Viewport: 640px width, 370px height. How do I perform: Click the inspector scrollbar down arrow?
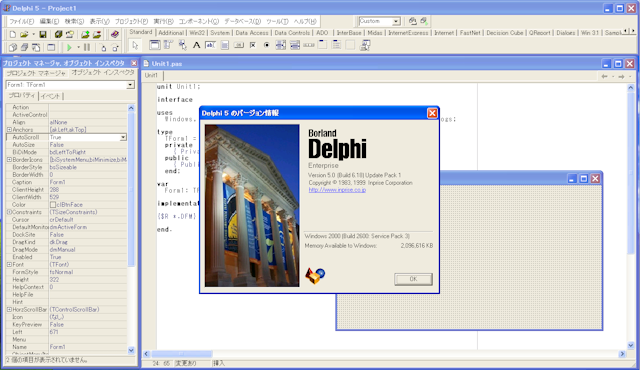coord(131,350)
